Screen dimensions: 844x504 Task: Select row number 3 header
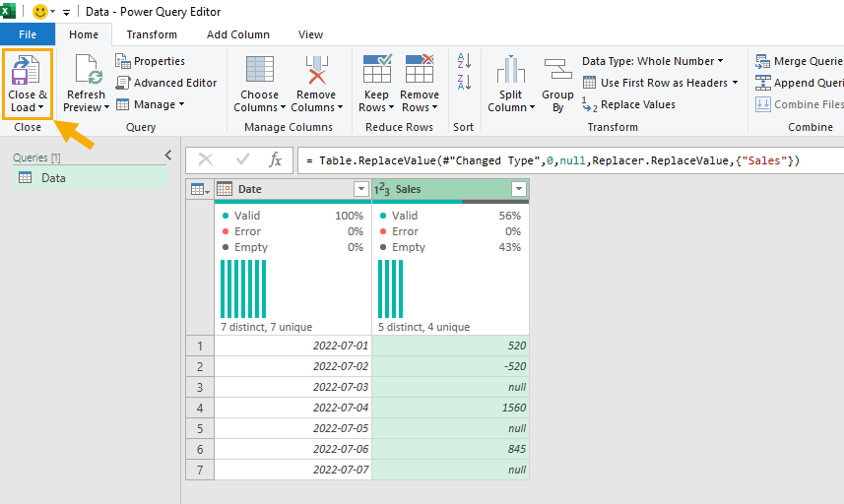coord(200,387)
